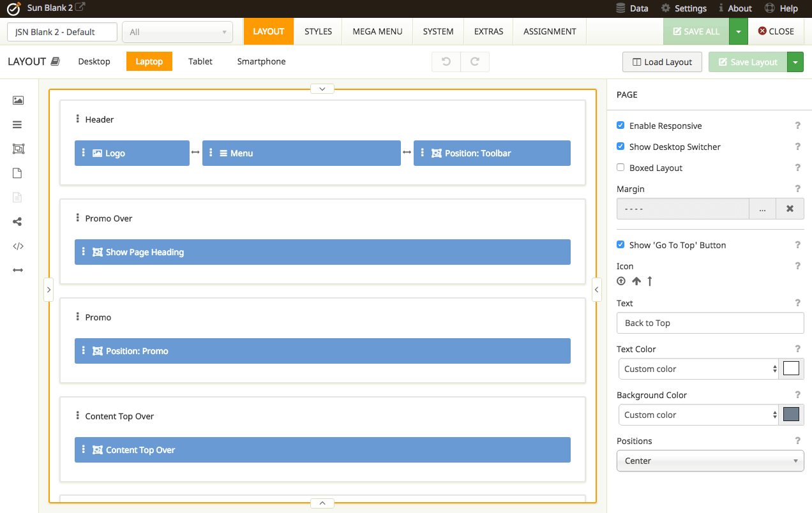This screenshot has height=513, width=812.
Task: Click the gray Background Color swatch
Action: (791, 415)
